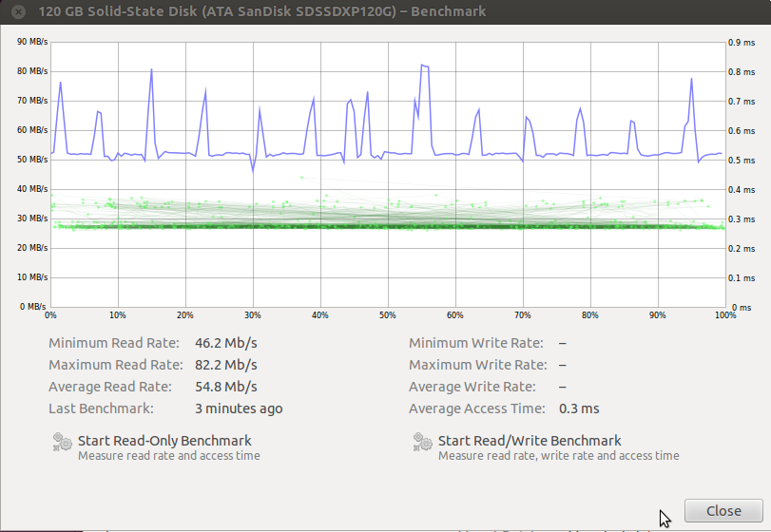Click 'Measure read rate and access time' subtitle
The image size is (771, 532).
coord(168,456)
